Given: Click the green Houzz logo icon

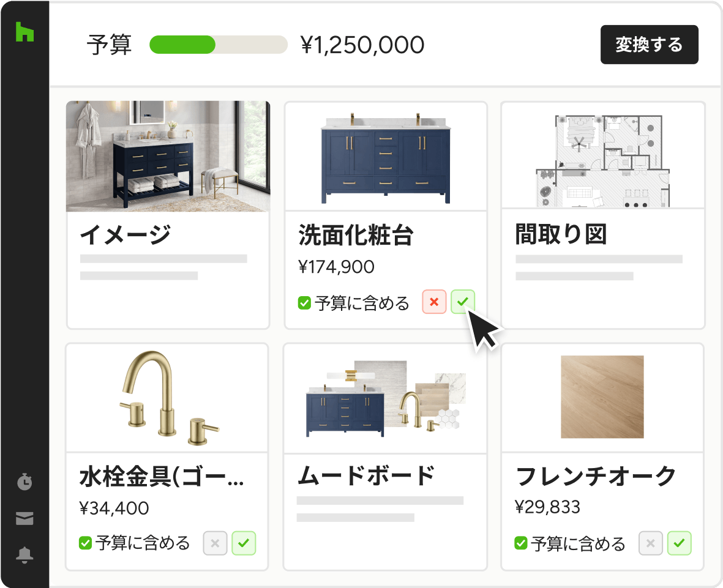Looking at the screenshot, I should 24,31.
